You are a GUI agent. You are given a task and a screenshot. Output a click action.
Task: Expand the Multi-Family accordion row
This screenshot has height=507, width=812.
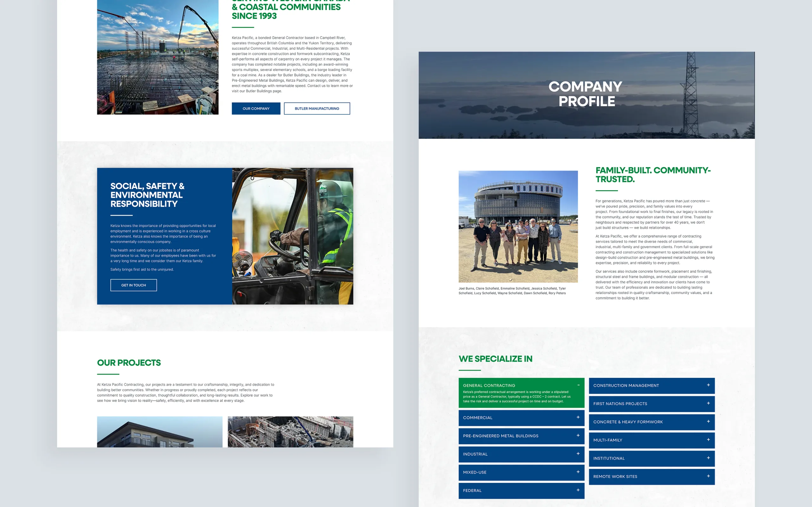pos(708,440)
